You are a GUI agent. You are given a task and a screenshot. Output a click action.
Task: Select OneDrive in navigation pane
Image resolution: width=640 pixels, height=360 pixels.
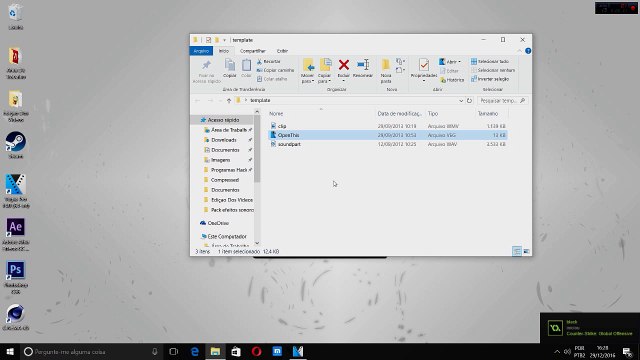[x=218, y=223]
